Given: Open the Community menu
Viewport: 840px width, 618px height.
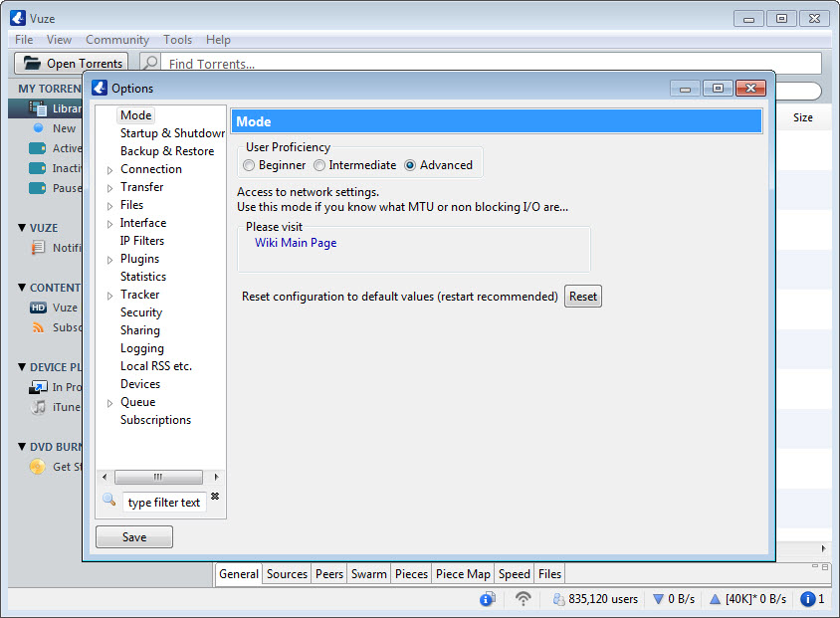Looking at the screenshot, I should point(117,40).
